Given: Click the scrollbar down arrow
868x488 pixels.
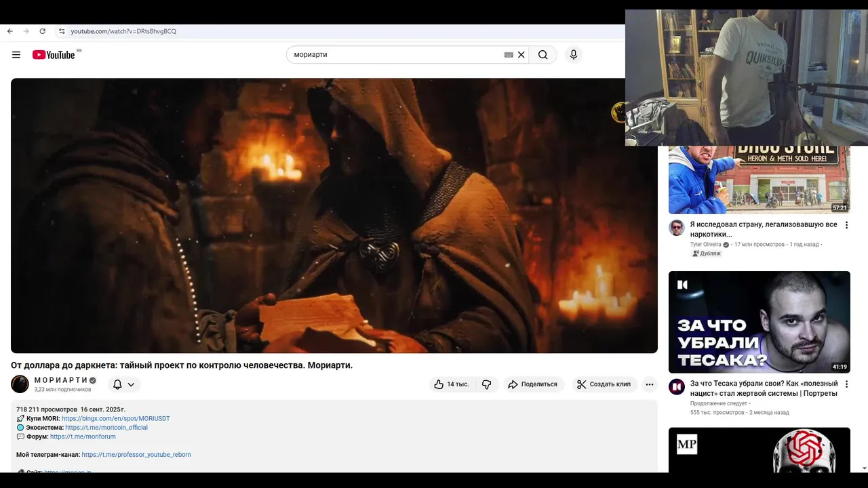Looking at the screenshot, I should pyautogui.click(x=863, y=468).
